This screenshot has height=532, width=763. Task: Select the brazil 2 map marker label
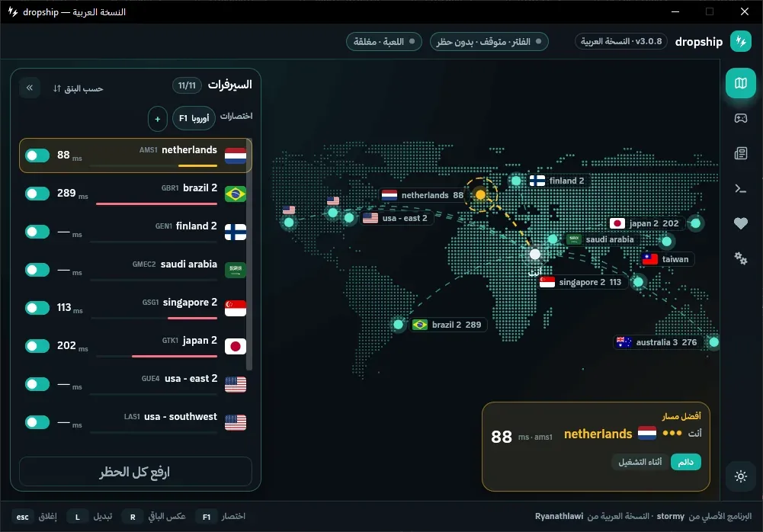click(447, 325)
